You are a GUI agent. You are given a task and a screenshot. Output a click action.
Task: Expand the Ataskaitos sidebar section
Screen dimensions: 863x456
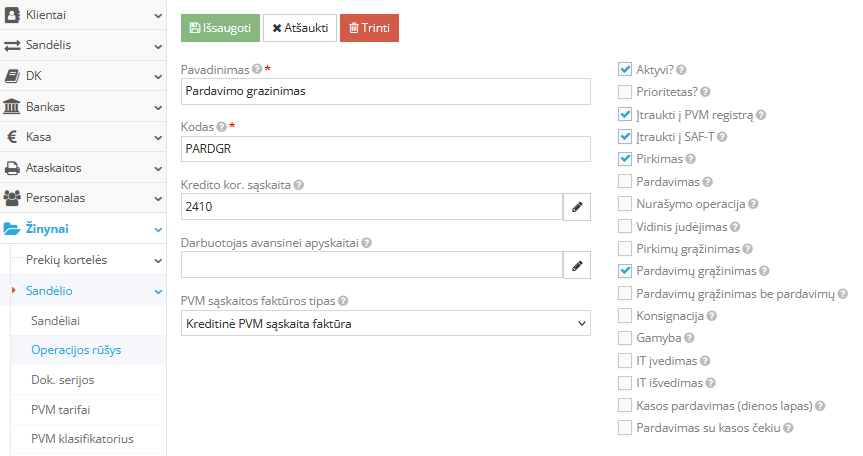click(83, 168)
